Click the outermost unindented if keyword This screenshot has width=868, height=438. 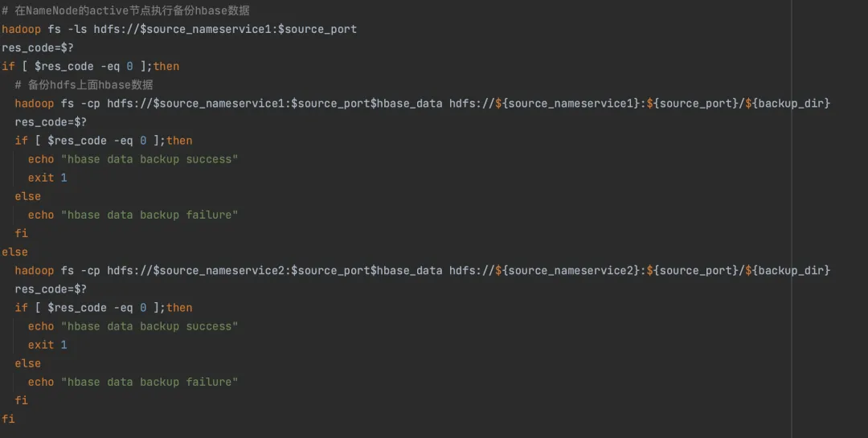click(x=8, y=66)
